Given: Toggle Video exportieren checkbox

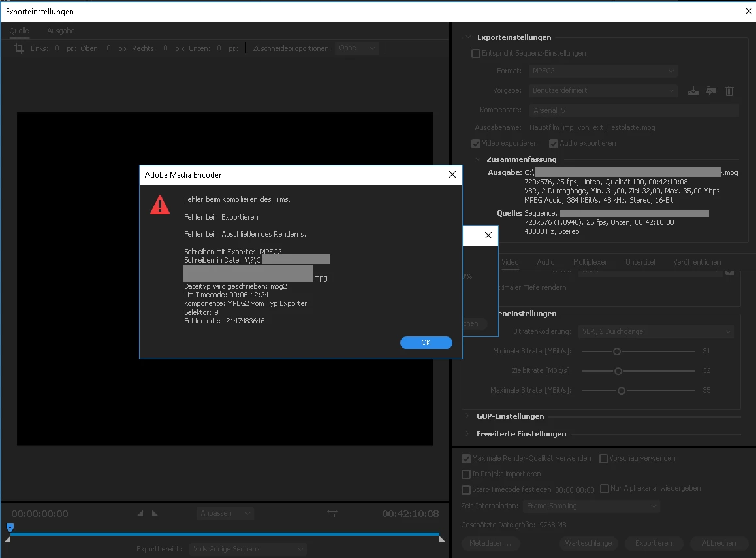Looking at the screenshot, I should tap(476, 143).
